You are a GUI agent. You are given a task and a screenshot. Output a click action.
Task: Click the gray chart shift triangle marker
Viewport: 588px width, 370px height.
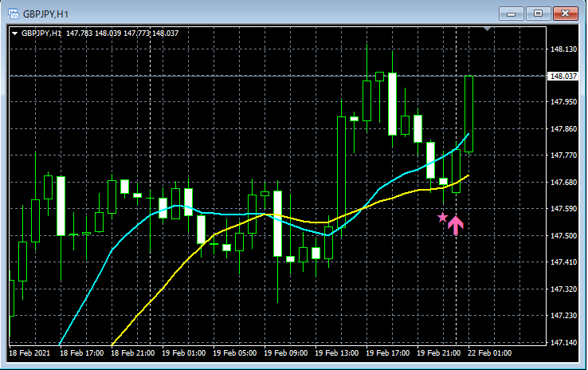coord(487,29)
